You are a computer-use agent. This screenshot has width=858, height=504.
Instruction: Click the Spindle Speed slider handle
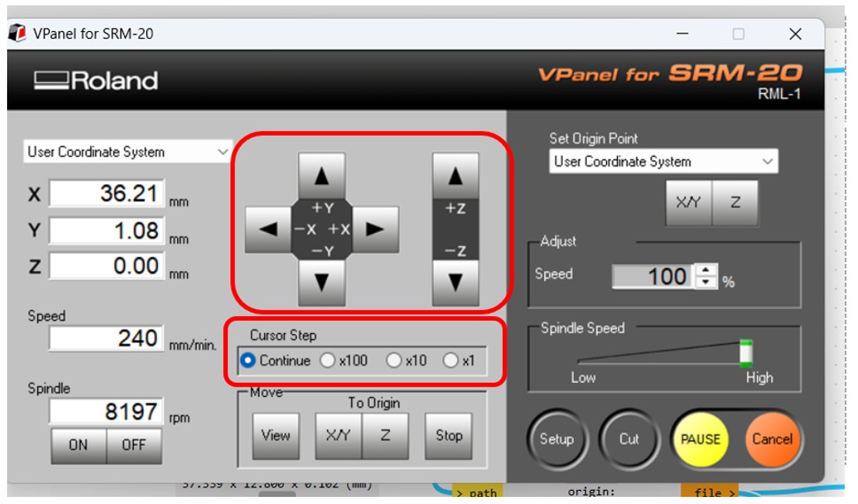(x=746, y=353)
